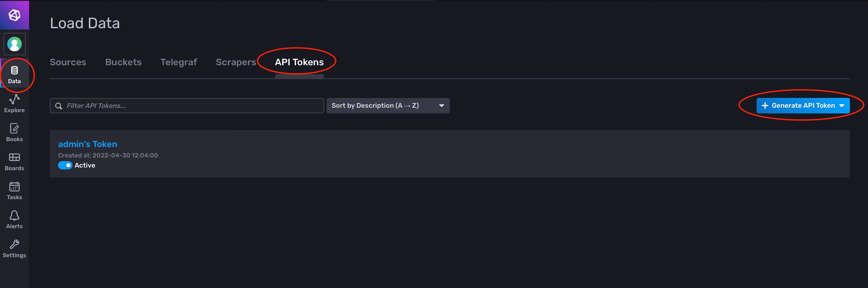Click the InfluxDB logo icon
This screenshot has height=288, width=868.
point(15,15)
